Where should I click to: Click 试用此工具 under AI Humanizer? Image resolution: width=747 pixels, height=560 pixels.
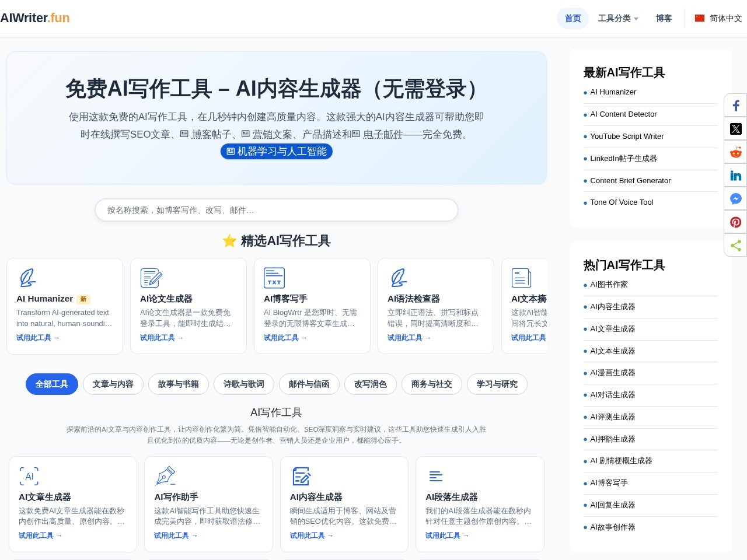pos(38,338)
